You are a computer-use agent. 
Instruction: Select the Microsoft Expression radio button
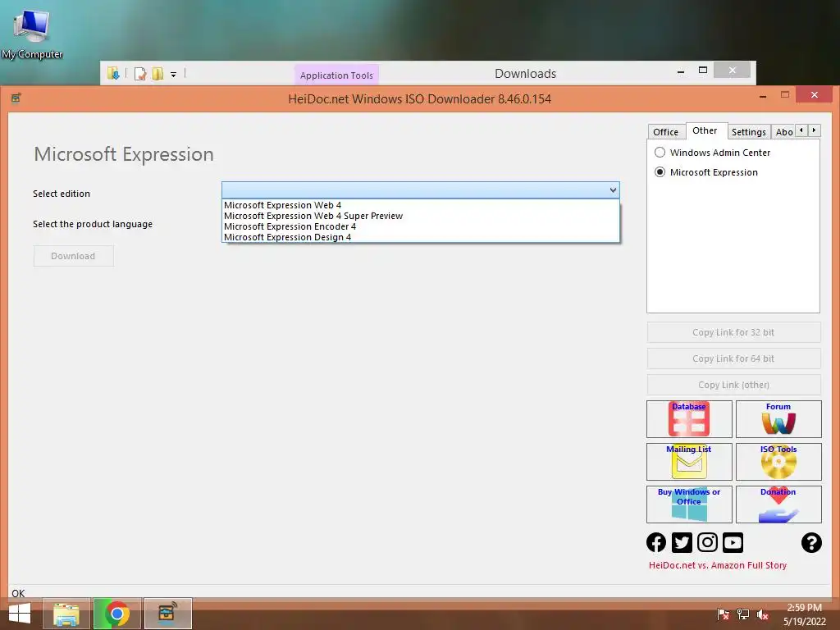660,172
